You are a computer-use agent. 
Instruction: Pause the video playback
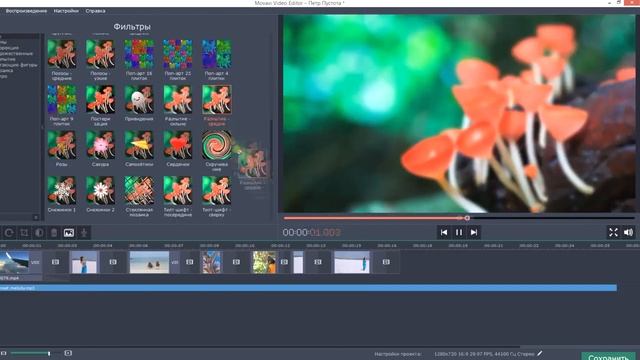point(459,232)
